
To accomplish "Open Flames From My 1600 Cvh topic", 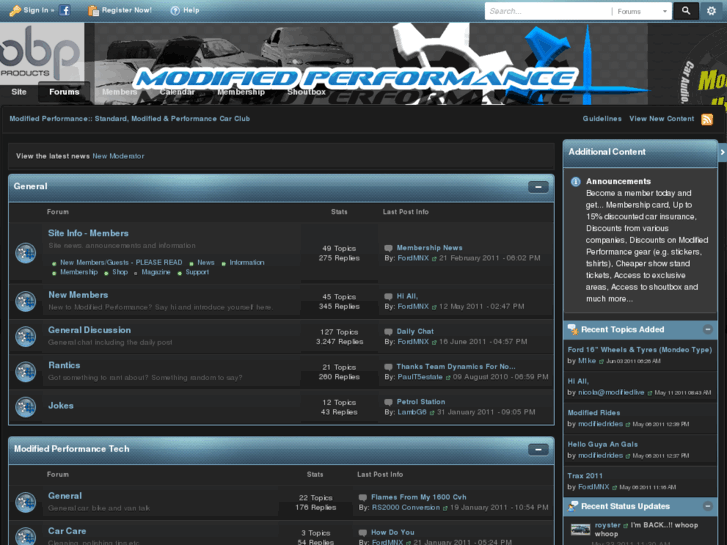I will click(x=419, y=497).
